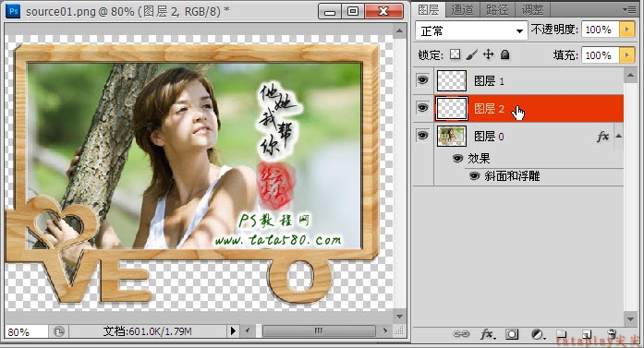Click the link layers icon
The width and height of the screenshot is (644, 348).
coord(461,334)
